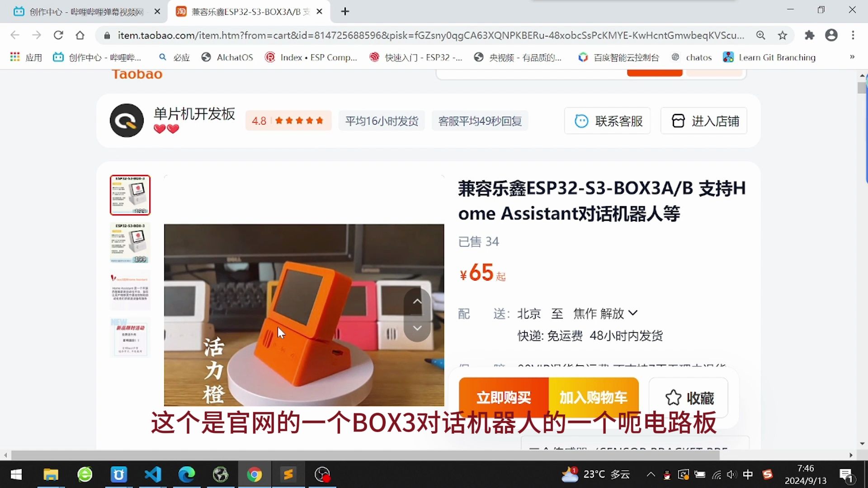Viewport: 868px width, 488px height.
Task: Open File Explorer from taskbar
Action: tap(51, 474)
